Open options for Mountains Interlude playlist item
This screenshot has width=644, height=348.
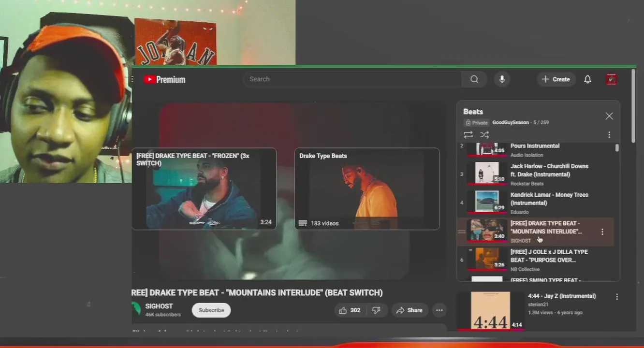tap(602, 232)
